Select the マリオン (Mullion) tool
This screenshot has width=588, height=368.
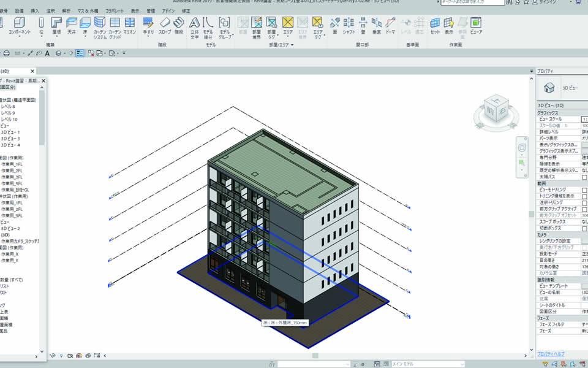(129, 26)
